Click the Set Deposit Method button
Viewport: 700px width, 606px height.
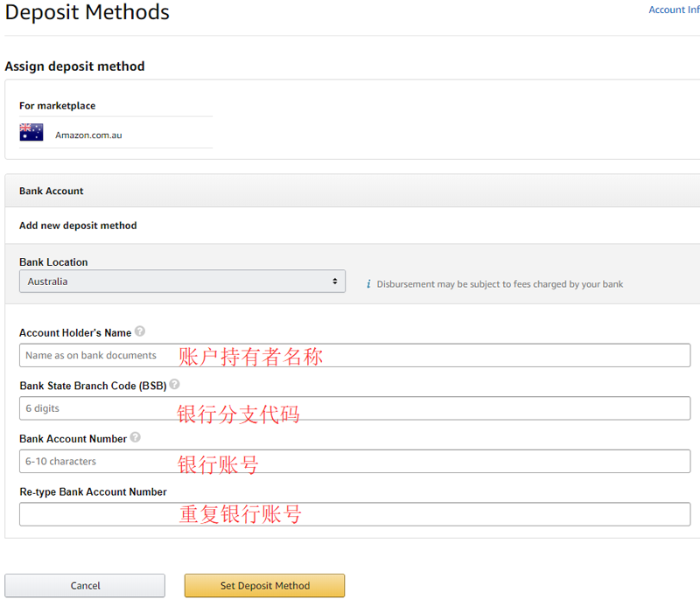coord(265,586)
